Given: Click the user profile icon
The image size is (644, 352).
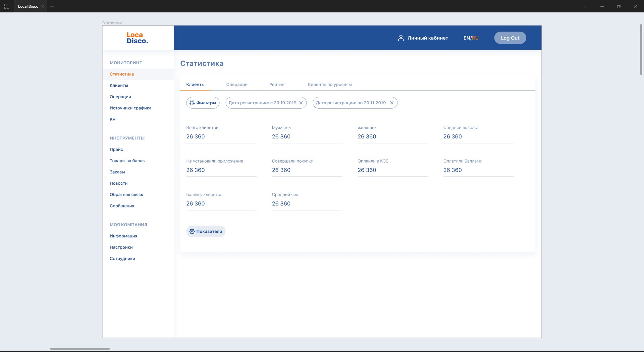Looking at the screenshot, I should pos(400,38).
